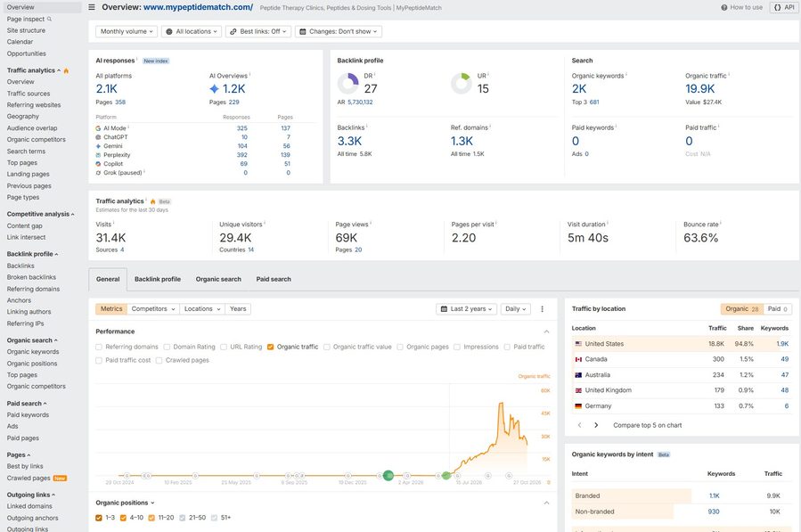Switch to the Organic search tab
Screen dimensions: 801x532
[x=218, y=280]
